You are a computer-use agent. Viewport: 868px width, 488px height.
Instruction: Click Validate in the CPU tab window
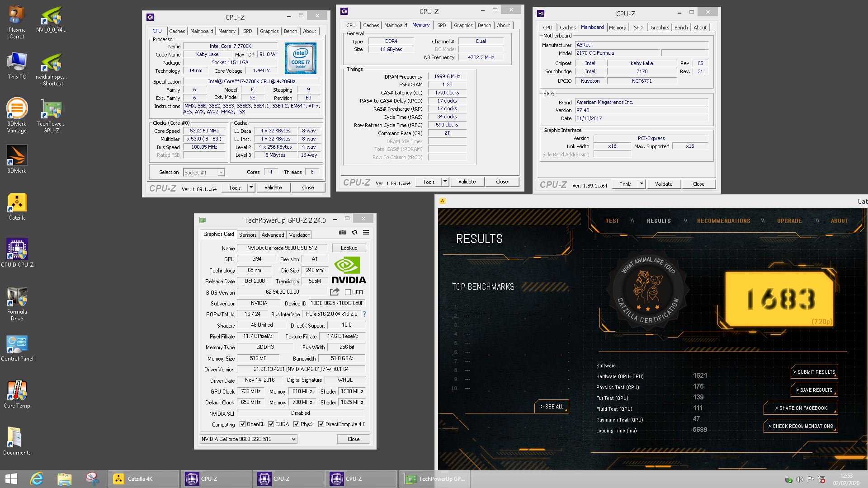click(273, 188)
